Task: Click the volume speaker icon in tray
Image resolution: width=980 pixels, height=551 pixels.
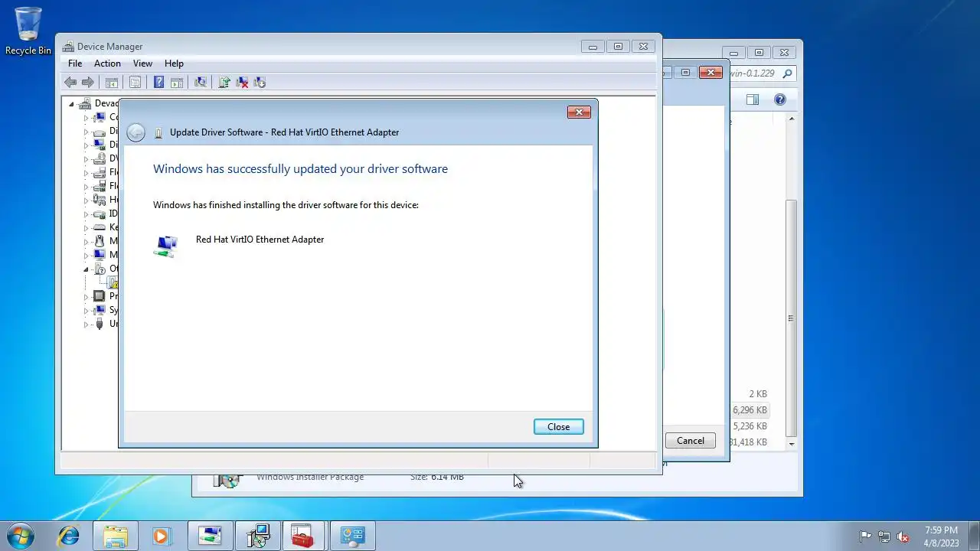Action: coord(903,536)
